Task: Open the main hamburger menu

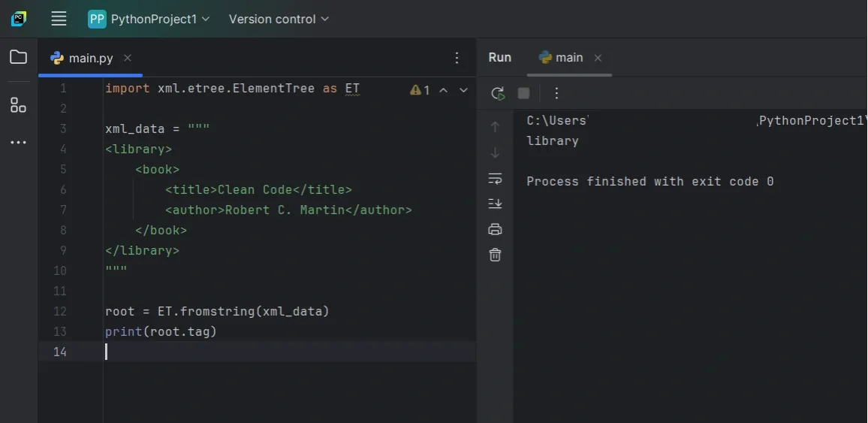Action: [59, 19]
